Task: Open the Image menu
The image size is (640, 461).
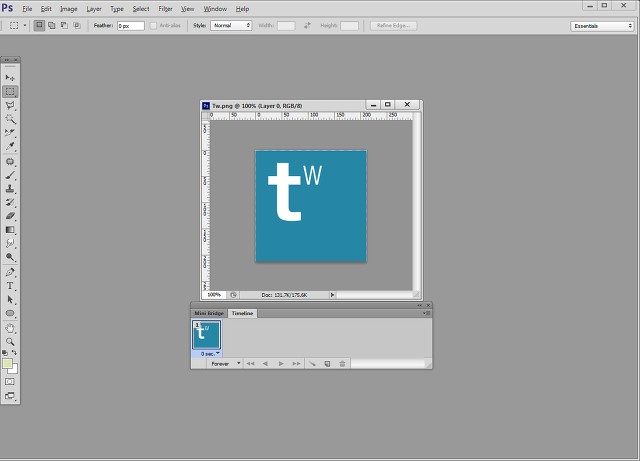Action: coord(69,9)
